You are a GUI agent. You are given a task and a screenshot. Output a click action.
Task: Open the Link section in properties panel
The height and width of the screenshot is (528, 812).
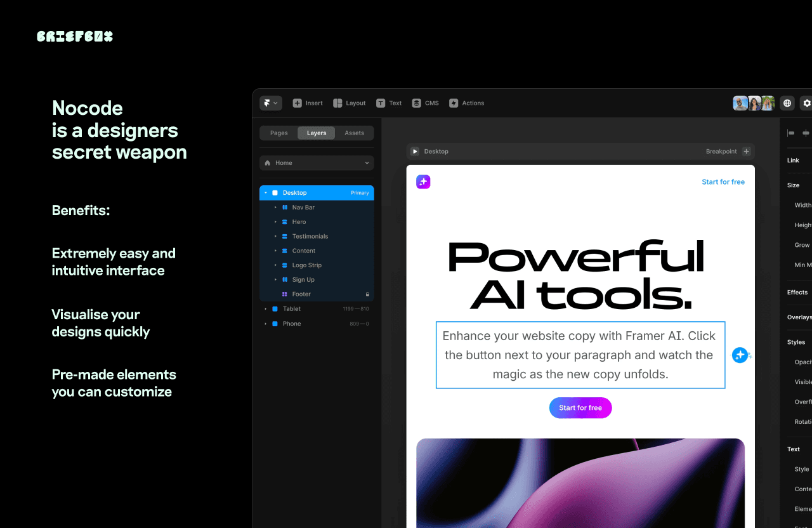point(794,161)
